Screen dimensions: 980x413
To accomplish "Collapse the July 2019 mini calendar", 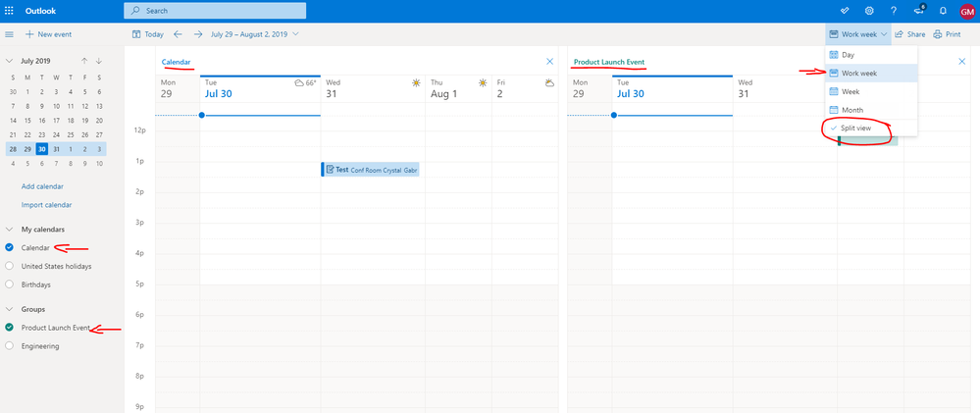I will point(9,61).
